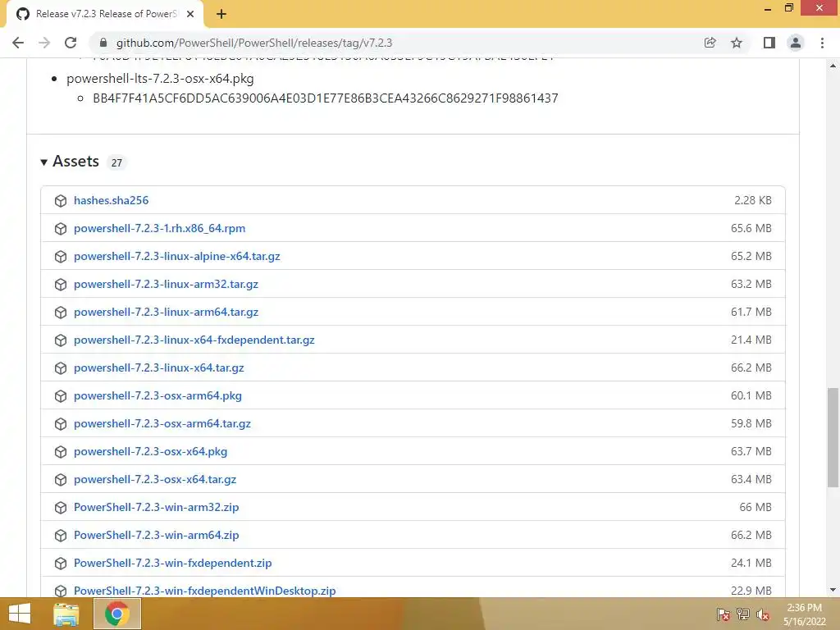Open File Explorer from taskbar

66,614
